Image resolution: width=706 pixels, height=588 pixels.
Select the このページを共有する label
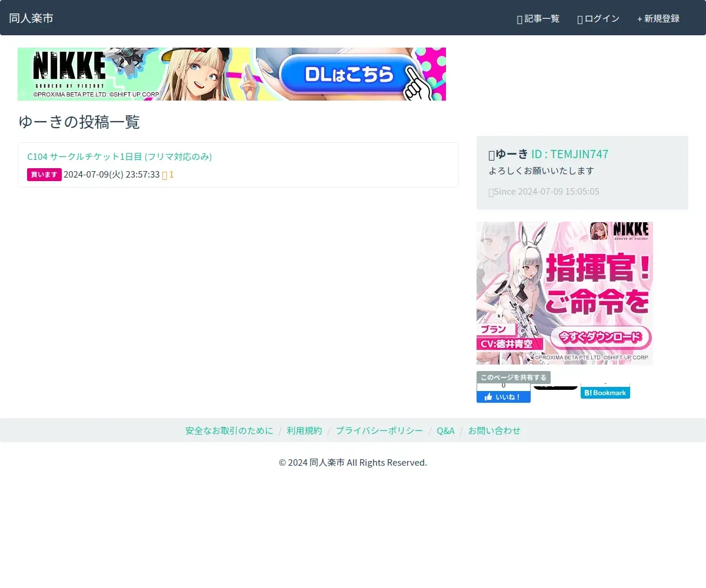pyautogui.click(x=514, y=377)
